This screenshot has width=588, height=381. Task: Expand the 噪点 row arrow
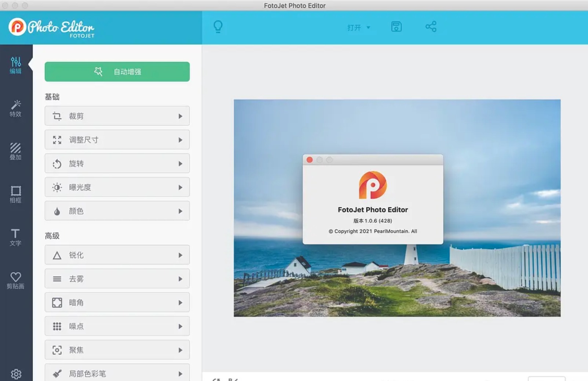pyautogui.click(x=180, y=326)
